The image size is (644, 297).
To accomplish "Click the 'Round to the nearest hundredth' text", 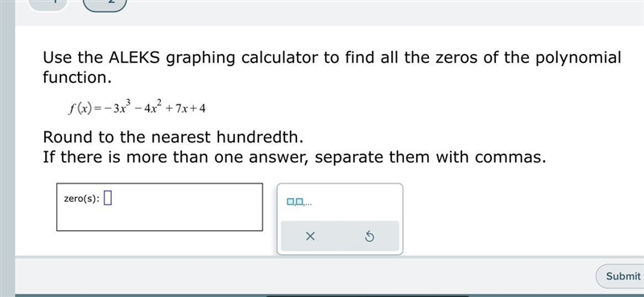I will point(173,137).
